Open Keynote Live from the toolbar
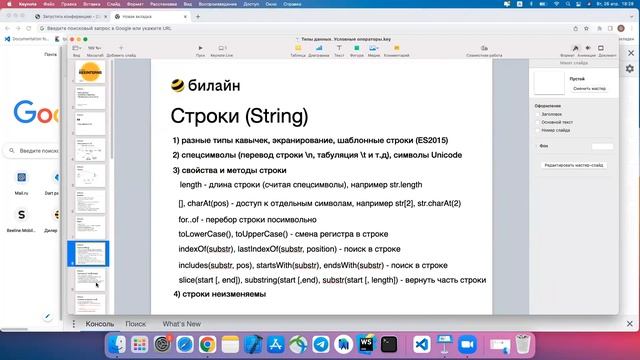Image resolution: width=640 pixels, height=360 pixels. click(x=222, y=48)
